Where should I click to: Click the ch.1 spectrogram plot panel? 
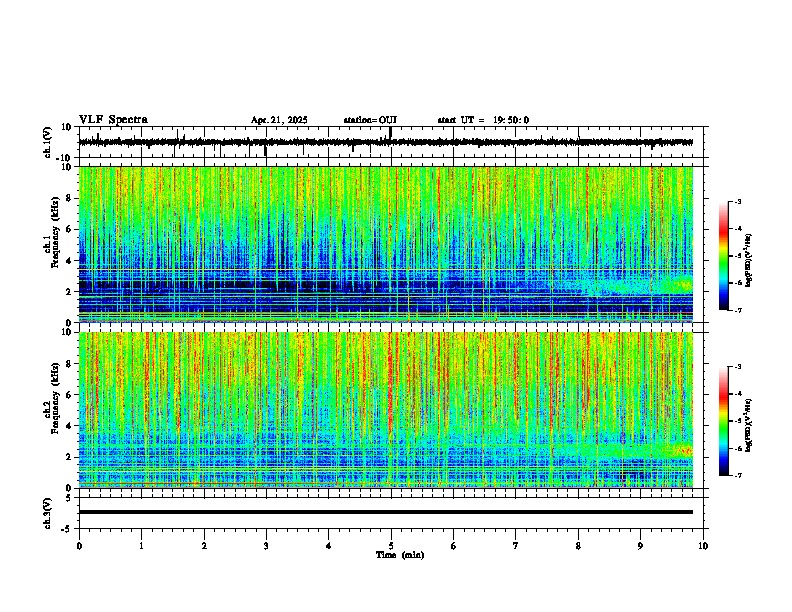[x=386, y=244]
